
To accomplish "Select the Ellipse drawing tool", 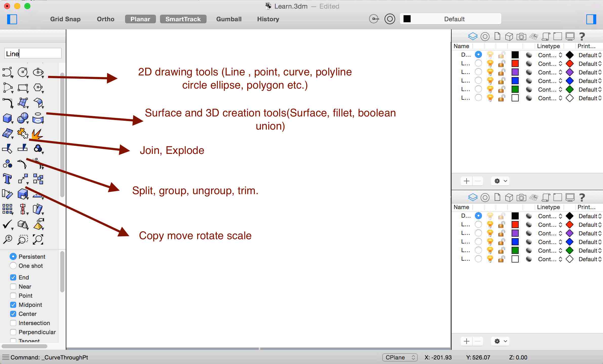I will 38,72.
